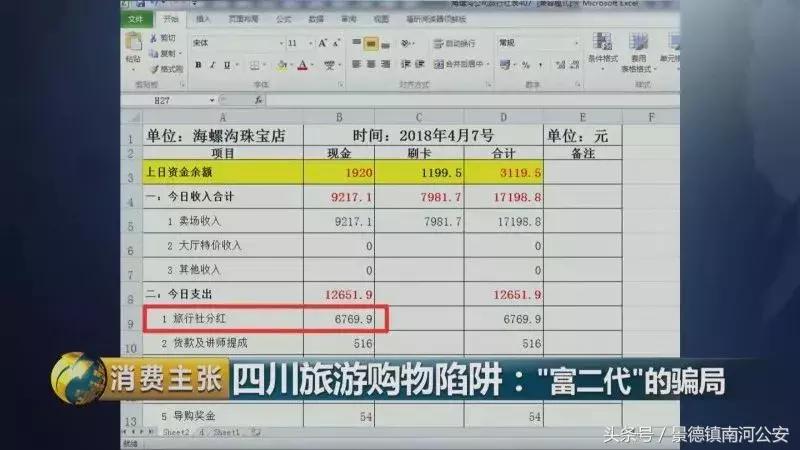Apply accounting currency number format
This screenshot has height=450, width=800.
(x=504, y=65)
